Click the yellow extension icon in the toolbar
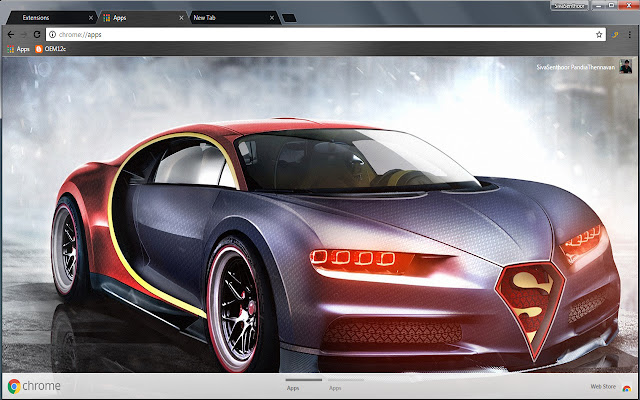 (615, 35)
